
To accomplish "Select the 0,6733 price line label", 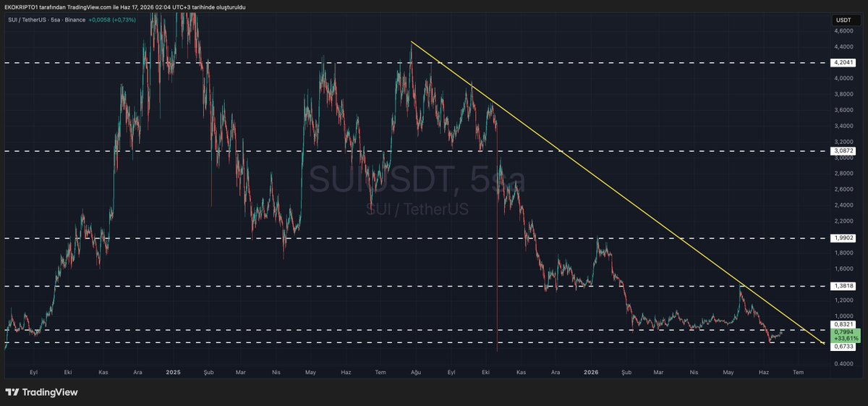I will click(x=844, y=347).
